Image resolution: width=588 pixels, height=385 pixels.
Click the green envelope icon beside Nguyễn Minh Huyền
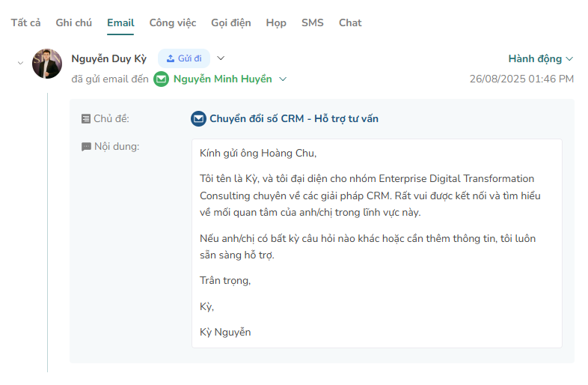162,79
